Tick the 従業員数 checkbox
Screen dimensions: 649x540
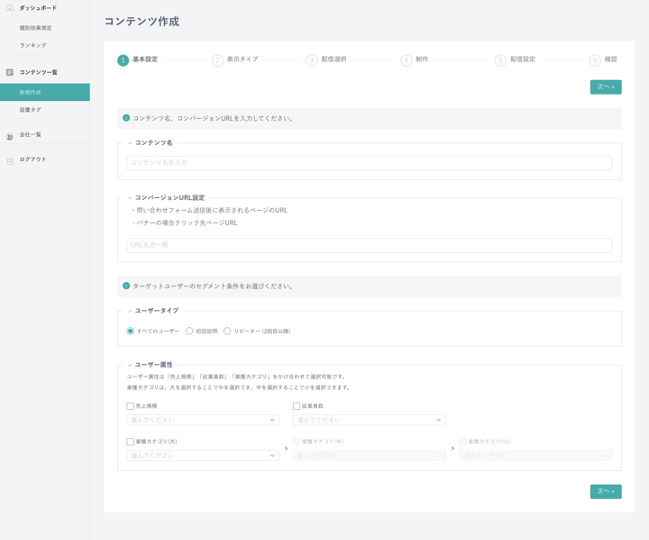pos(296,406)
